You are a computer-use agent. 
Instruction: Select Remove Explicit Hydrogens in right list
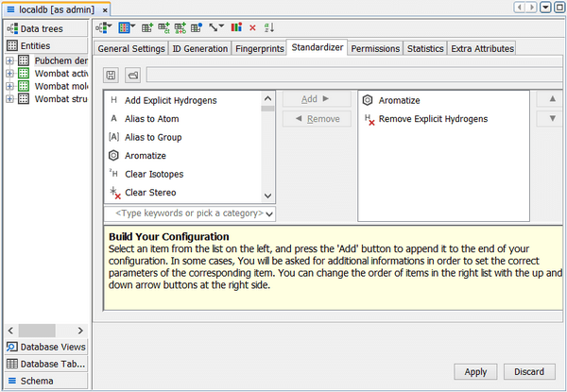pos(433,119)
